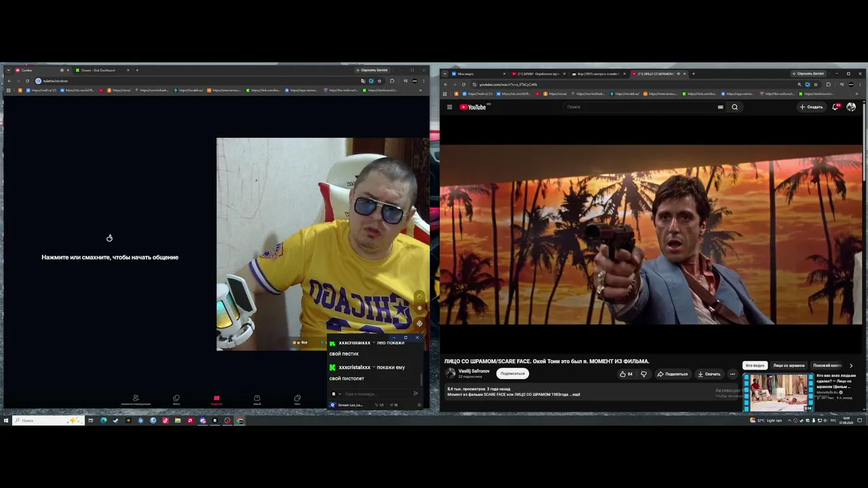Viewport: 868px width, 488px height.
Task: Open new tab in the left browser
Action: [x=137, y=70]
